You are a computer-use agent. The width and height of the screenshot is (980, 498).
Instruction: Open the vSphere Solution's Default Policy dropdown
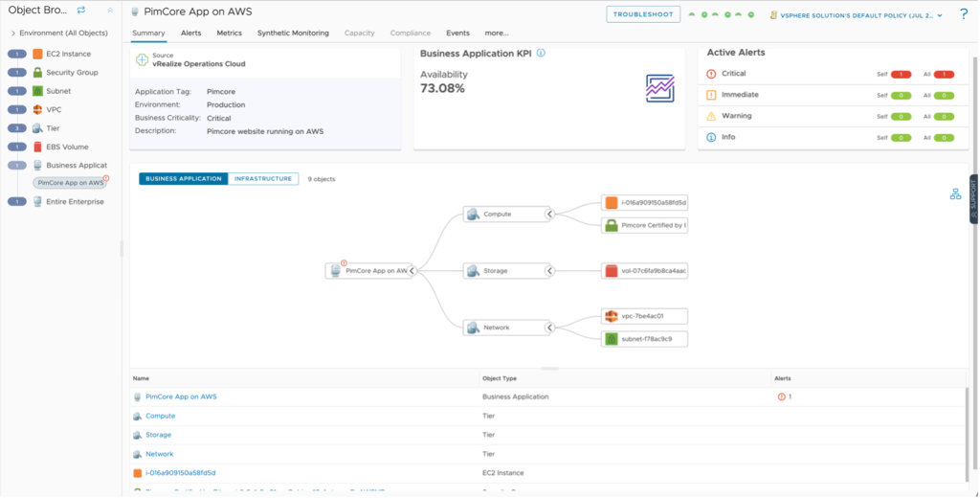point(857,15)
